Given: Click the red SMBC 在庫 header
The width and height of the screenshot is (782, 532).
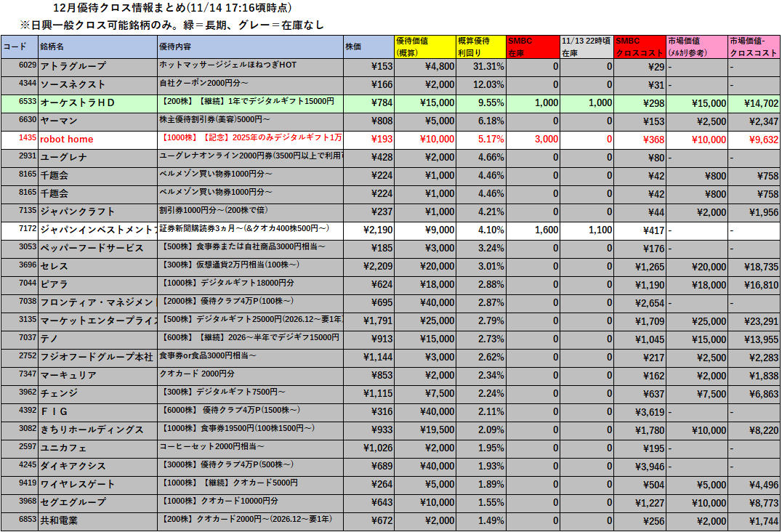Looking at the screenshot, I should tap(533, 47).
